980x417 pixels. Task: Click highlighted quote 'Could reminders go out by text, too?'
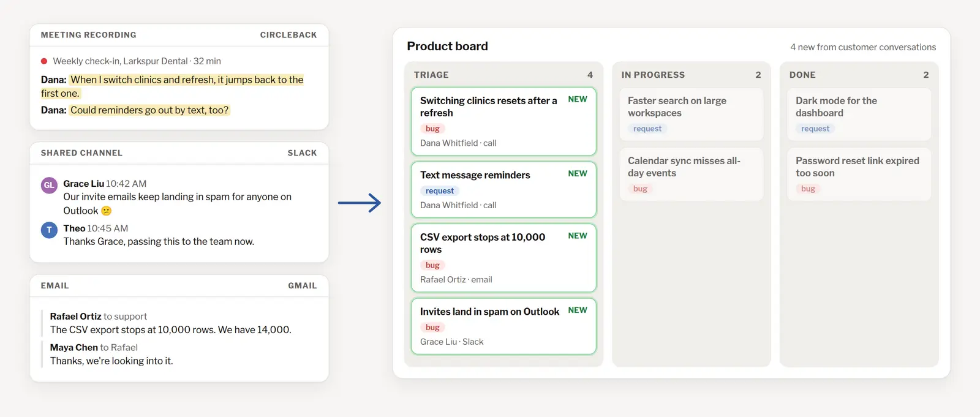pos(149,110)
